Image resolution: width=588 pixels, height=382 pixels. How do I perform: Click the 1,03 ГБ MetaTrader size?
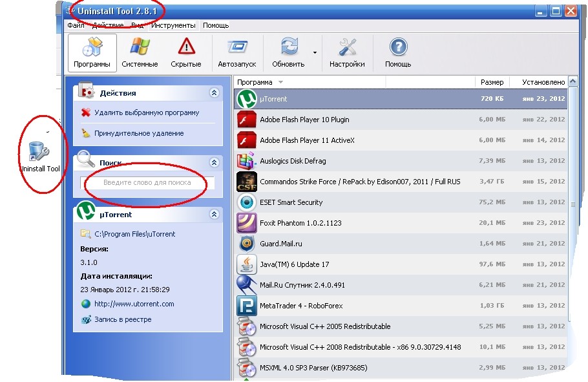point(492,306)
